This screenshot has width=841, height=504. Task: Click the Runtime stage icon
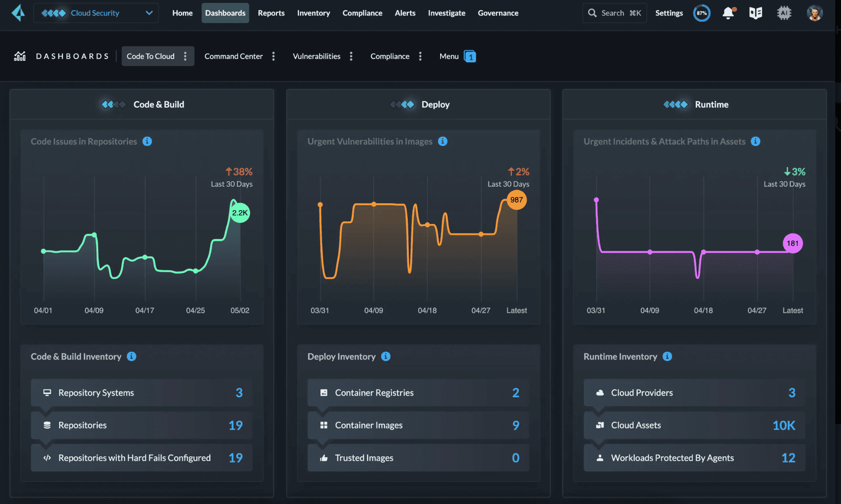pos(676,105)
